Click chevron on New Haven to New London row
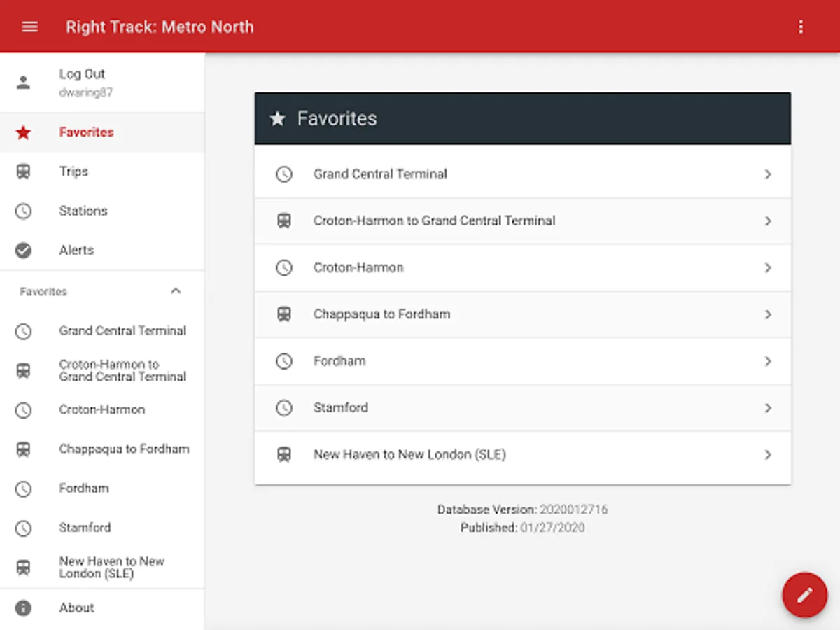This screenshot has height=630, width=840. (x=768, y=455)
